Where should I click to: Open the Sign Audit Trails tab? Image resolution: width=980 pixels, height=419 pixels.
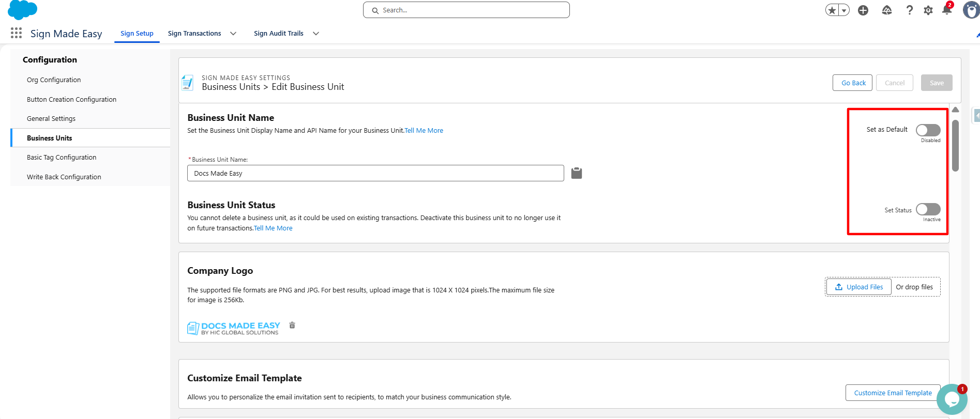pyautogui.click(x=279, y=34)
